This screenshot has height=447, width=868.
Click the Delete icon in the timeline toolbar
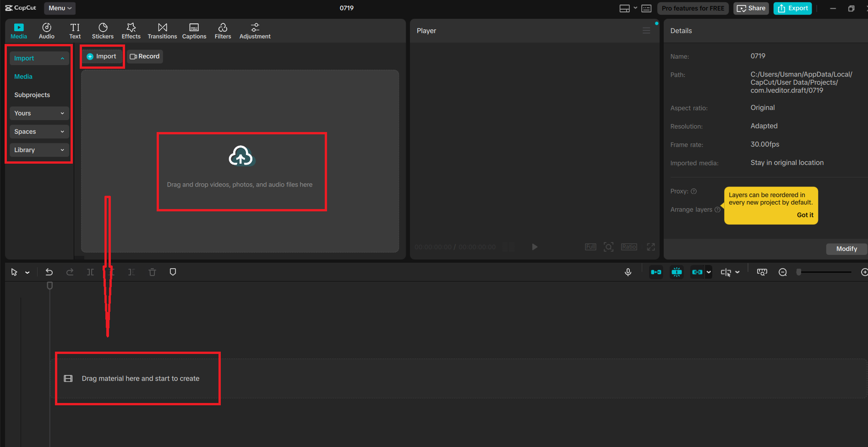(152, 271)
